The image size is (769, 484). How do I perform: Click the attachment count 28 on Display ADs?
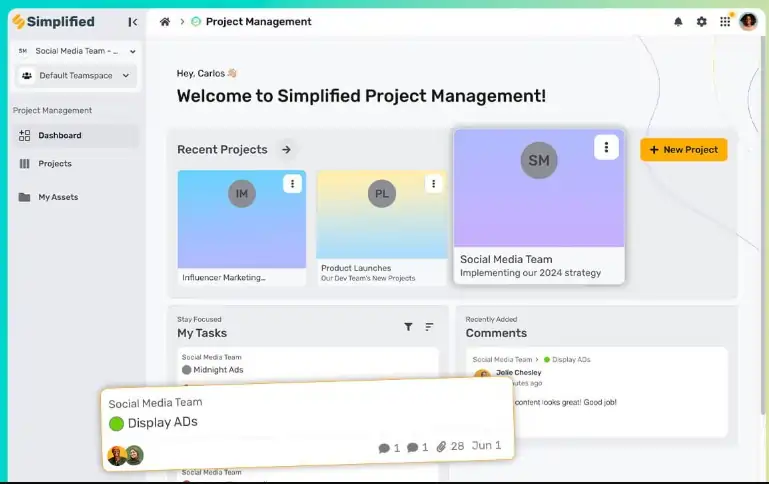tap(450, 446)
